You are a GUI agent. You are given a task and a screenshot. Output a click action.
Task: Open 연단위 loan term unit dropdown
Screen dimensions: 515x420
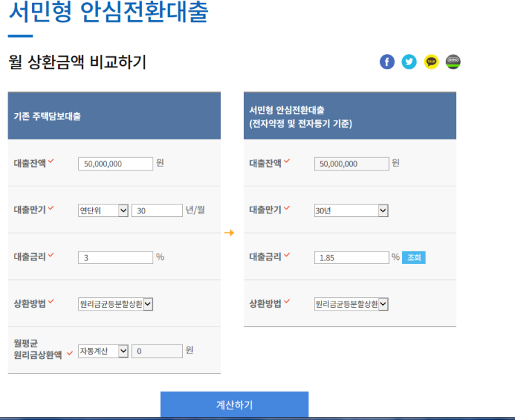point(103,211)
